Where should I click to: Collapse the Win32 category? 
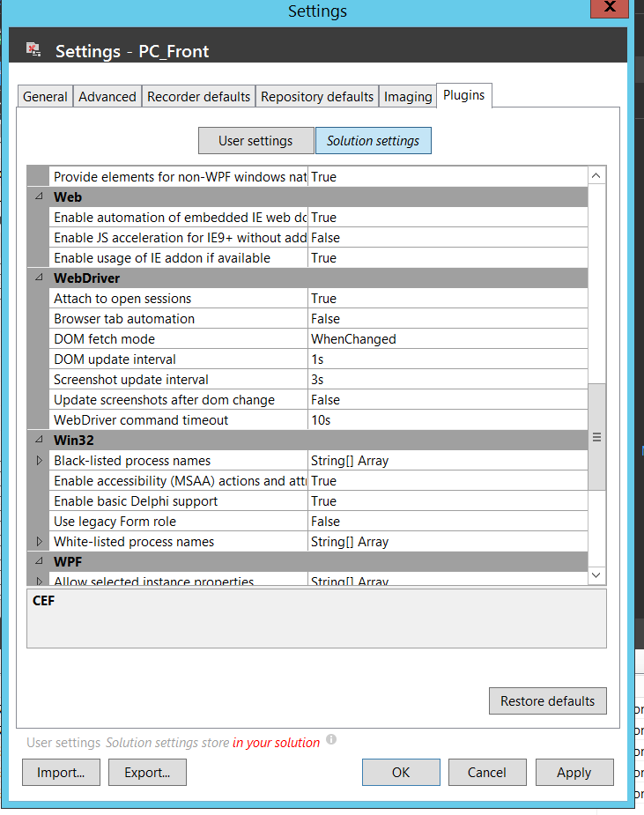tap(39, 441)
